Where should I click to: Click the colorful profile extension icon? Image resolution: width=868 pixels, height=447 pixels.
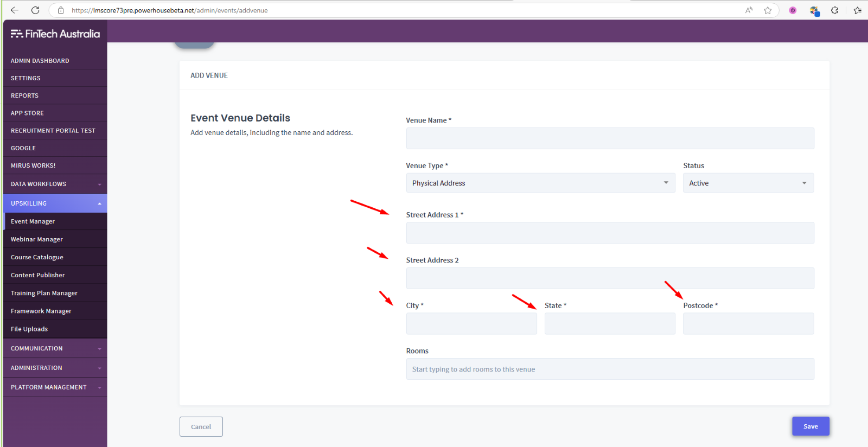tap(814, 10)
